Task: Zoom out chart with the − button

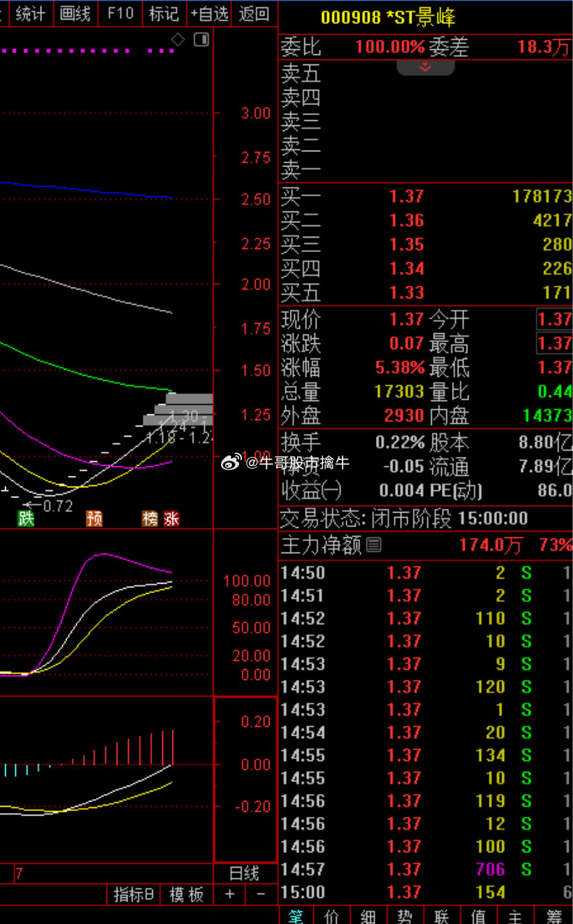Action: pyautogui.click(x=260, y=894)
